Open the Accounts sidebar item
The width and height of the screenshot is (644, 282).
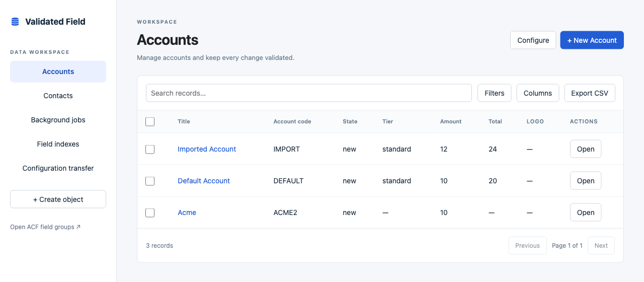point(58,72)
